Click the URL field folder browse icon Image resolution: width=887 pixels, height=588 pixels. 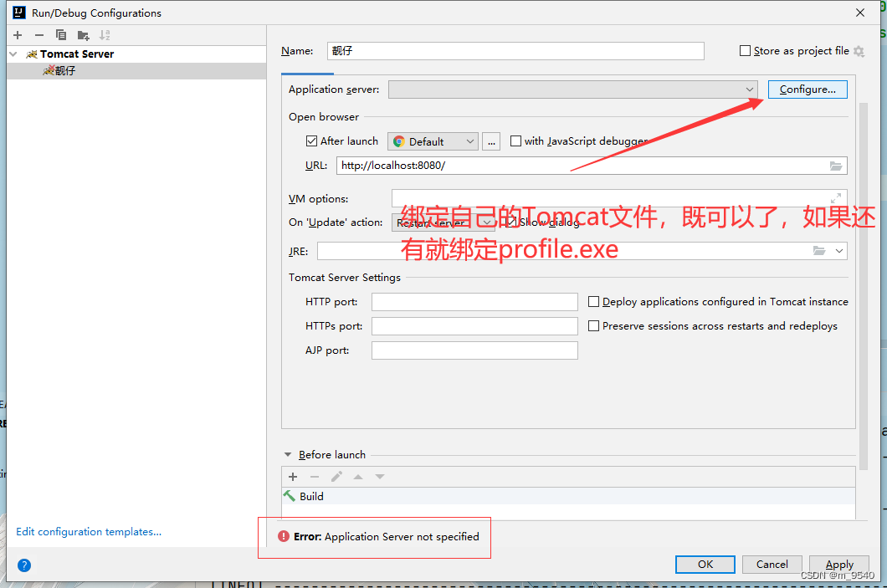(836, 166)
